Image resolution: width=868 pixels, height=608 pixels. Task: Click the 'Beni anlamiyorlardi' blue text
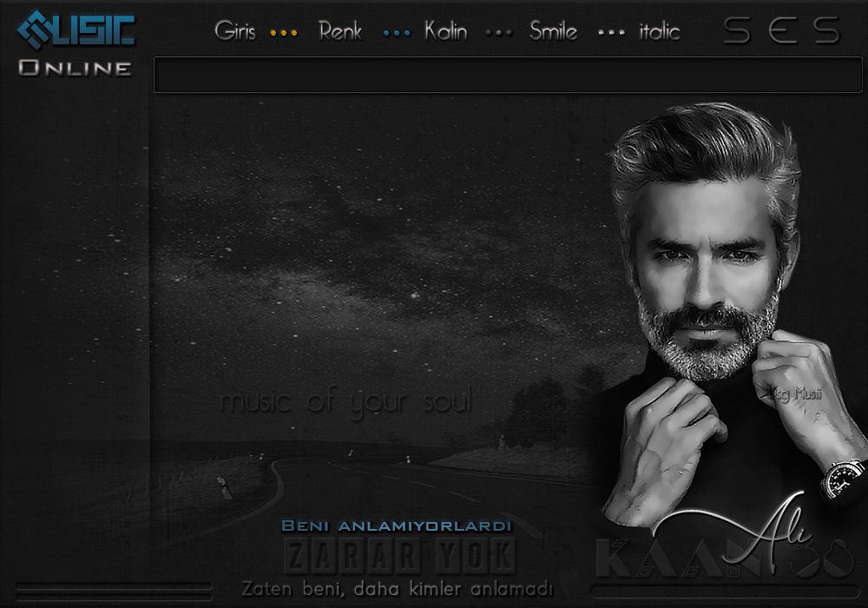[x=397, y=525]
